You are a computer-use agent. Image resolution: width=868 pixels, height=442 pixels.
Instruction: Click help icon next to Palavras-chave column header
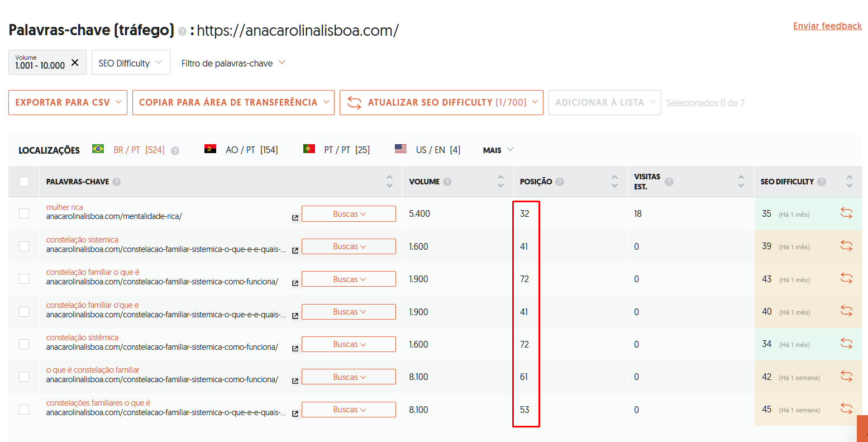pos(116,182)
